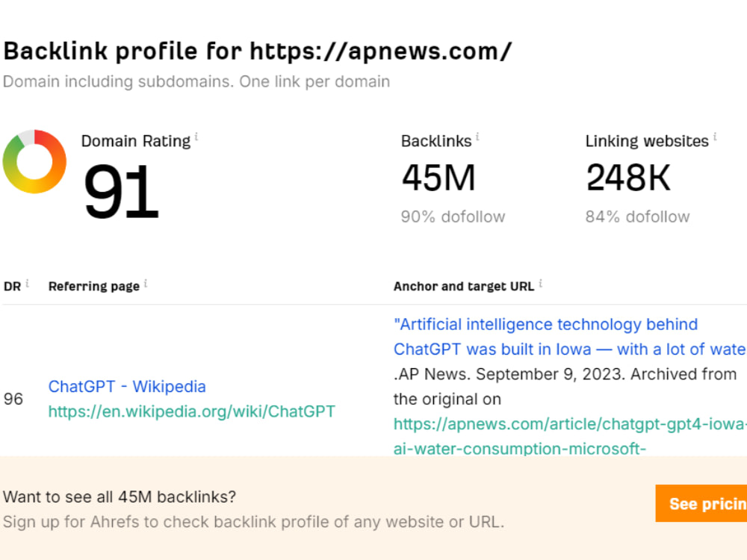Open the en.wikipedia.org/wiki/ChatGPT URL
The image size is (747, 560).
(x=191, y=411)
